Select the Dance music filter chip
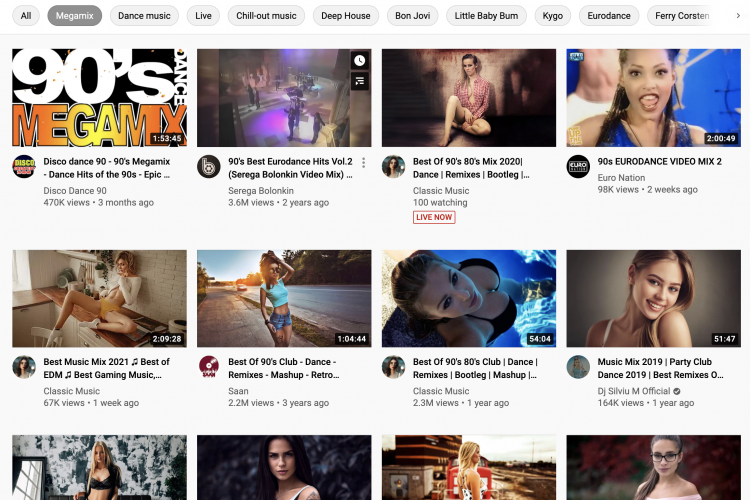750x500 pixels. 144,16
